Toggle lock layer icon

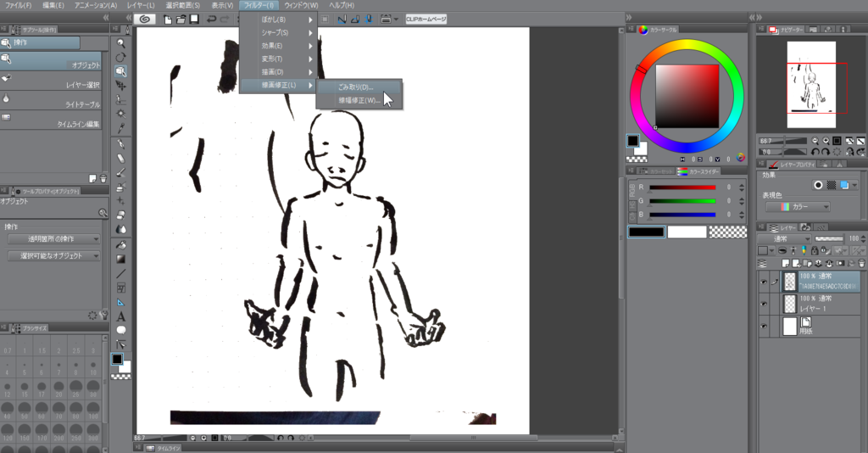pyautogui.click(x=815, y=251)
